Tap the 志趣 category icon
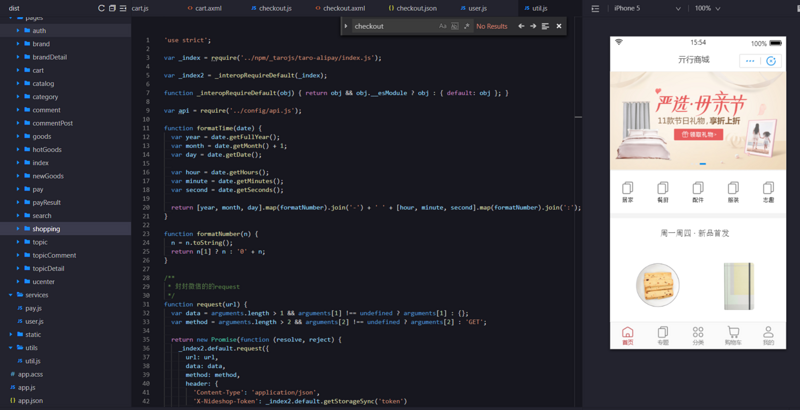 point(768,188)
